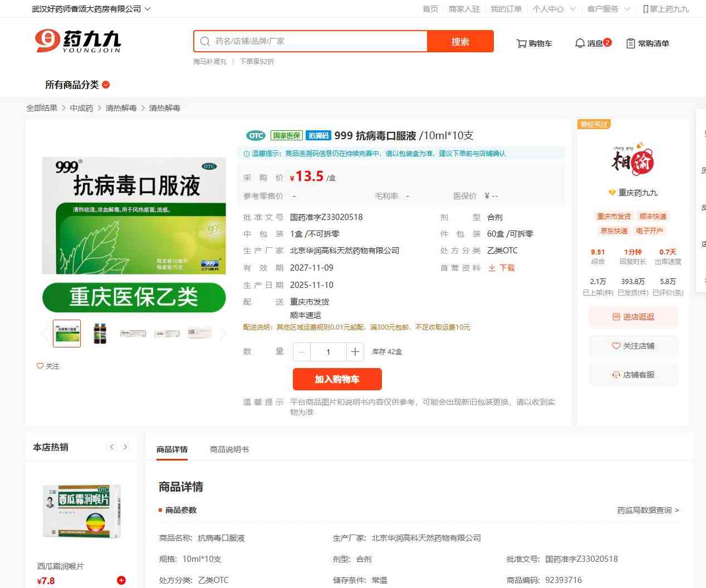Toggle 关注店铺 to follow the store
The width and height of the screenshot is (706, 588).
pos(633,346)
